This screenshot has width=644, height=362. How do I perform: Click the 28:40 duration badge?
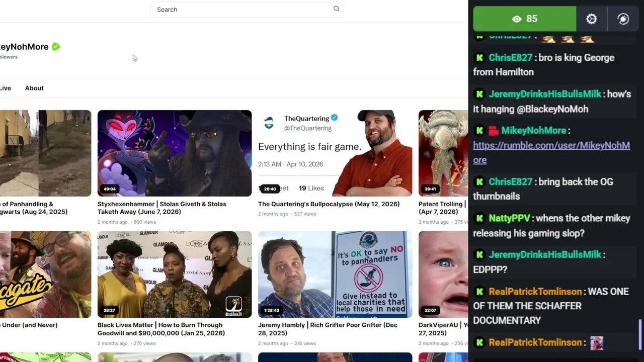click(270, 189)
